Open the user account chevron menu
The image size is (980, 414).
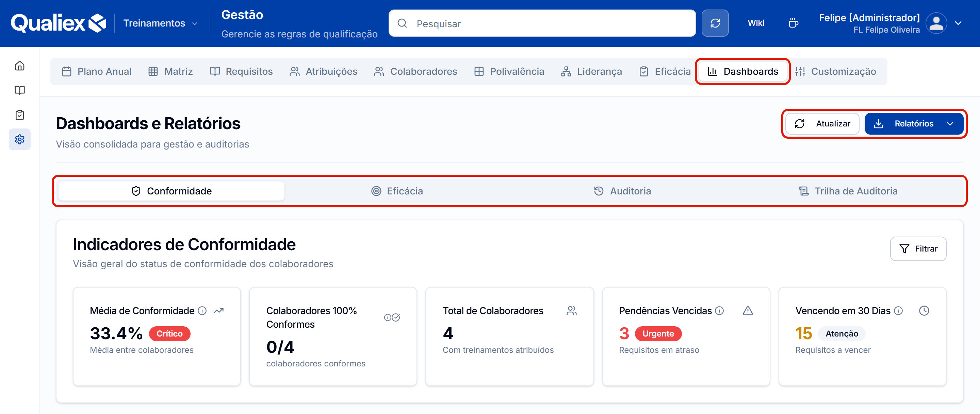click(958, 23)
